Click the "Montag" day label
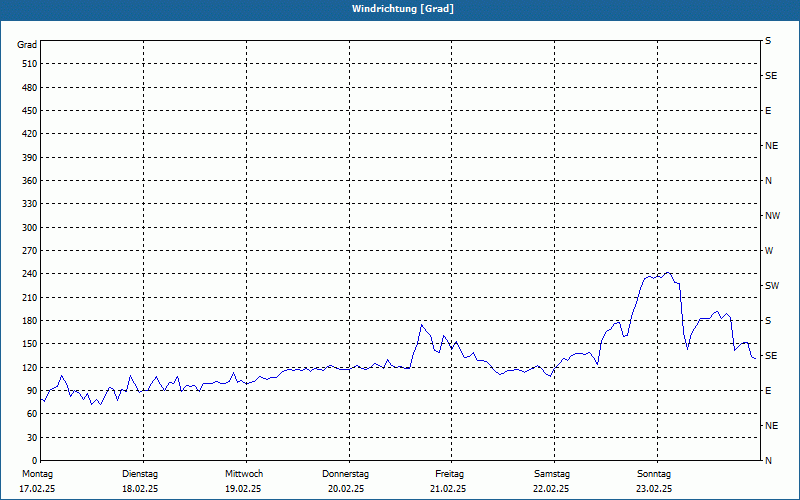The height and width of the screenshot is (500, 800). point(37,474)
